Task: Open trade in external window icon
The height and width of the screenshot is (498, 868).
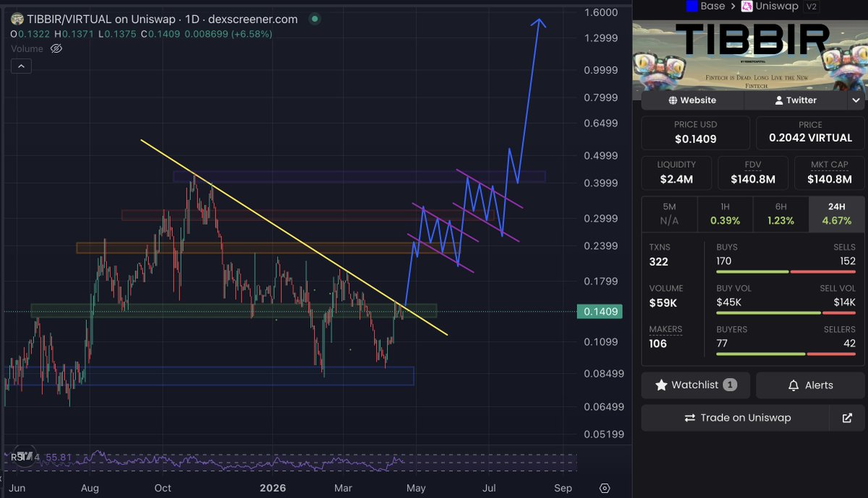Action: [x=847, y=418]
